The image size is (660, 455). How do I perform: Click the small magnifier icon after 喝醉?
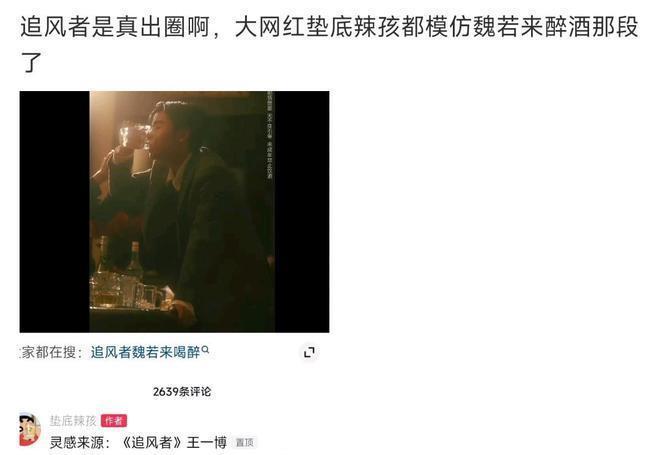click(205, 349)
